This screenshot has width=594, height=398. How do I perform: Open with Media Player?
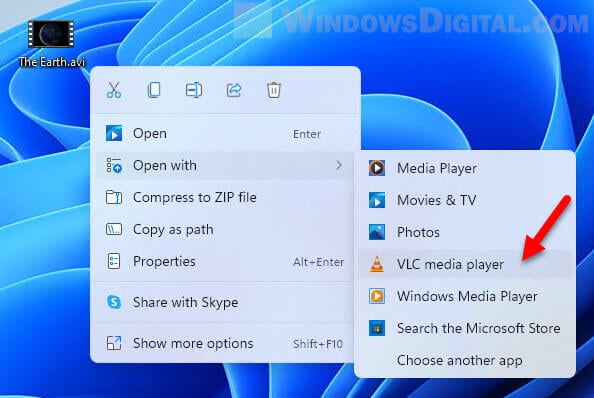click(465, 168)
